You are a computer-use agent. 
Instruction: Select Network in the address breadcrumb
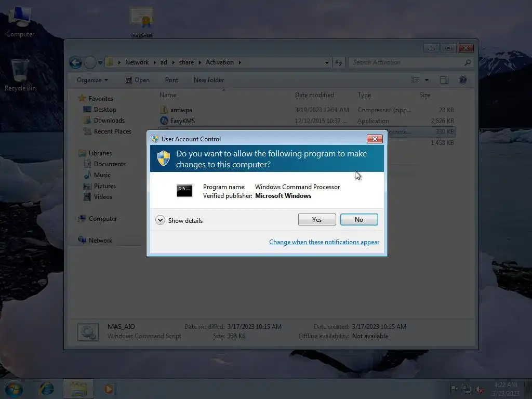pyautogui.click(x=137, y=62)
